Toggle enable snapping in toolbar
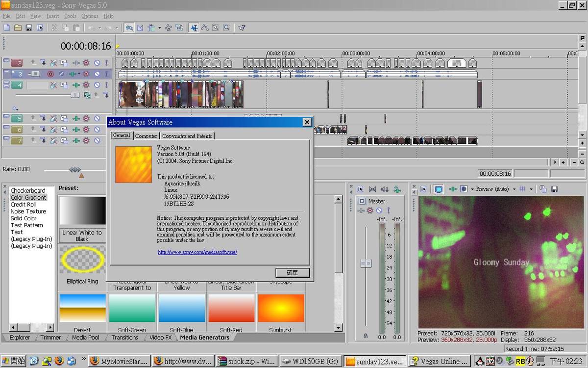The width and height of the screenshot is (588, 368). point(129,28)
